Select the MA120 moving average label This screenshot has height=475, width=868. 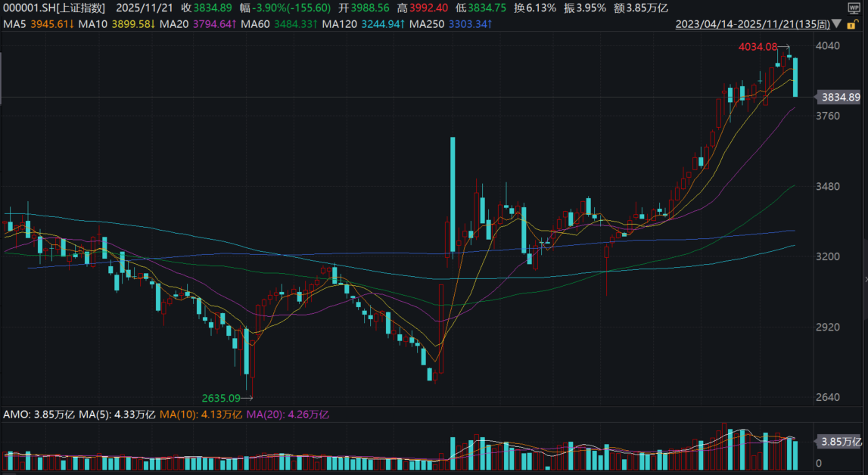click(x=359, y=24)
